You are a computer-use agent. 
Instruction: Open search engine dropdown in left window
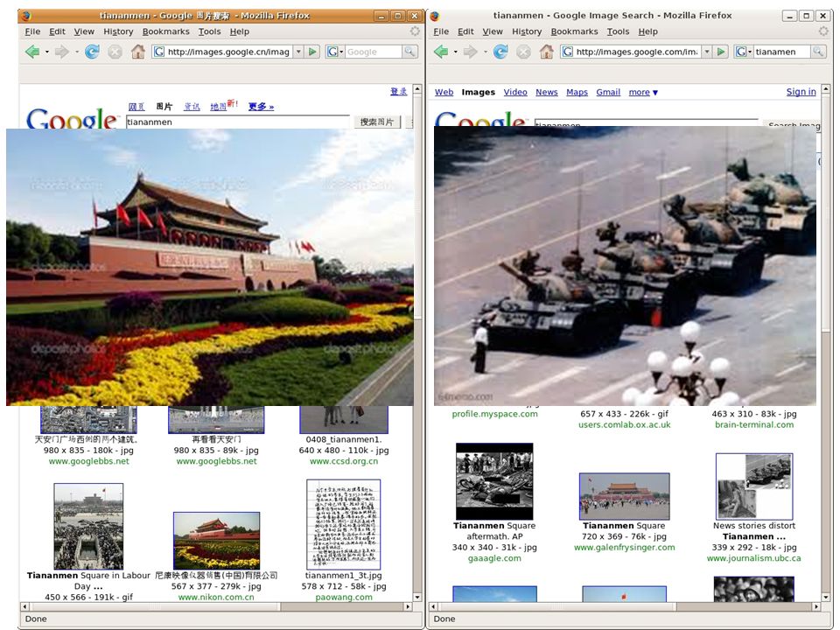click(x=341, y=52)
